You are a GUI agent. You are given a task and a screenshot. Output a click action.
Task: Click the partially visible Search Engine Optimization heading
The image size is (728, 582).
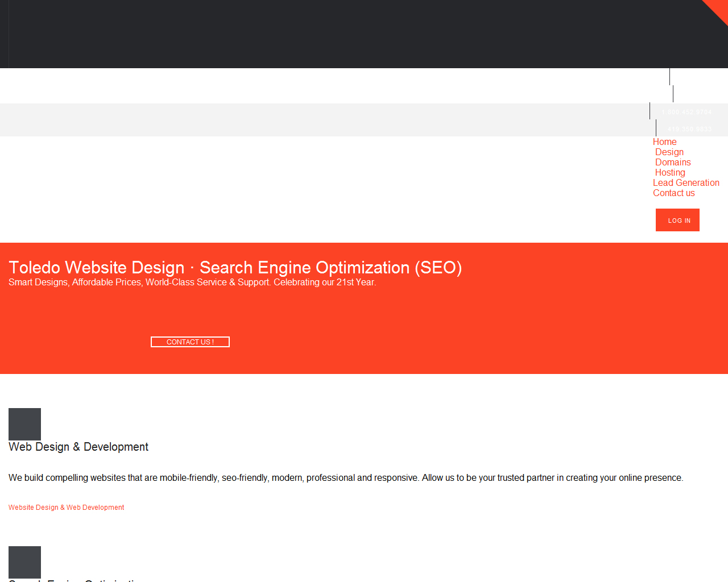point(74,580)
